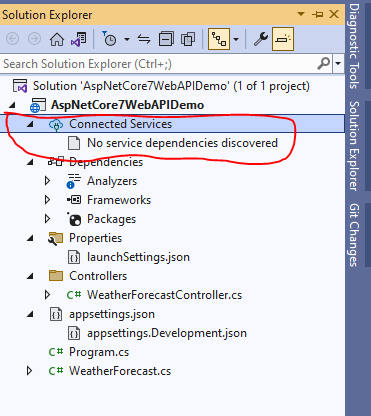The image size is (371, 416).
Task: Go to Home view in Solution Explorer
Action: tap(57, 39)
